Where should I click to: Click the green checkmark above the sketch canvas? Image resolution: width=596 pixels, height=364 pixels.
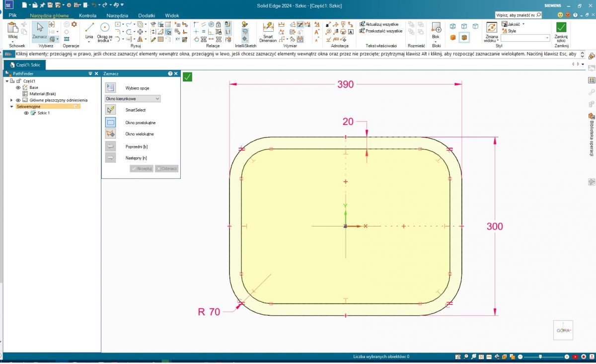pos(188,76)
